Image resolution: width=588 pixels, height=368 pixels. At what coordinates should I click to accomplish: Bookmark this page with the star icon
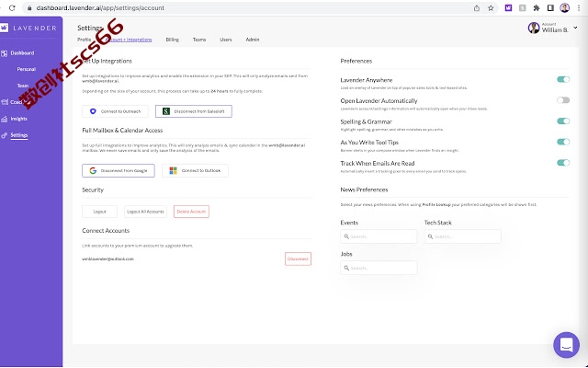click(491, 8)
